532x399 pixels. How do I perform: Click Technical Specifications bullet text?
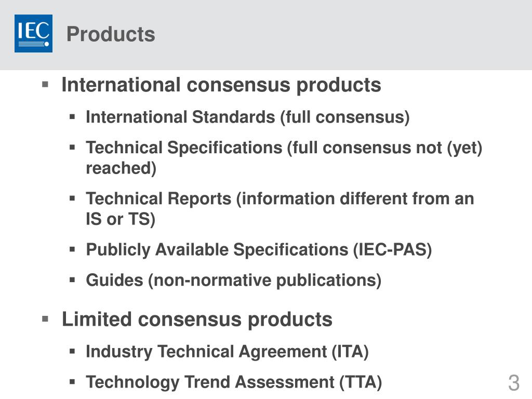284,158
